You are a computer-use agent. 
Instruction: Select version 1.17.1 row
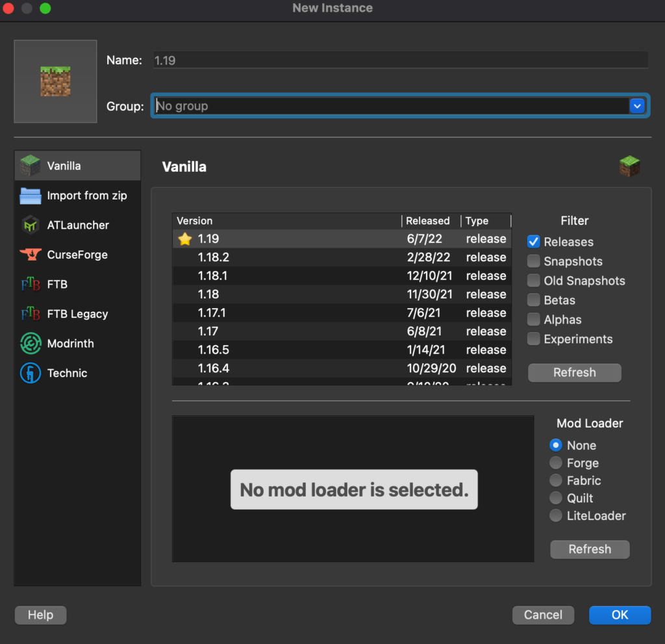point(342,313)
